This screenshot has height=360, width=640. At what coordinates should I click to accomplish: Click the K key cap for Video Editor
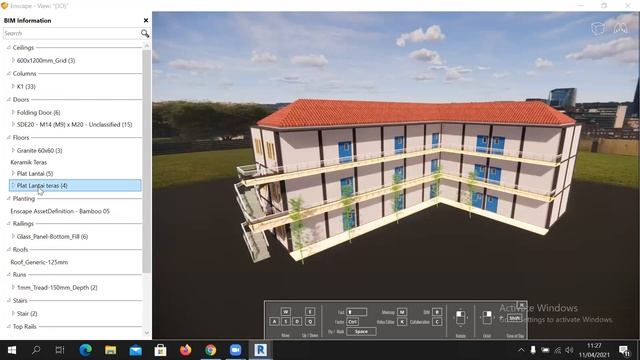(402, 322)
